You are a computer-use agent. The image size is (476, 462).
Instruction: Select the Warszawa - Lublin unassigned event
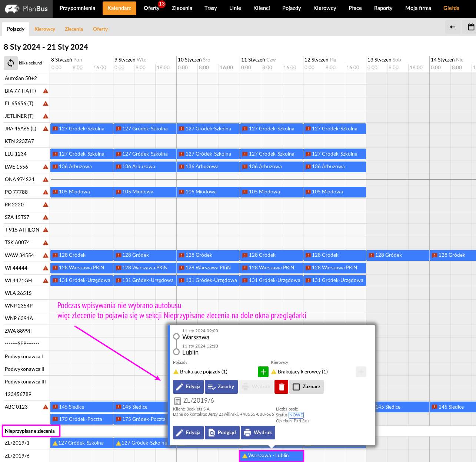[272, 456]
